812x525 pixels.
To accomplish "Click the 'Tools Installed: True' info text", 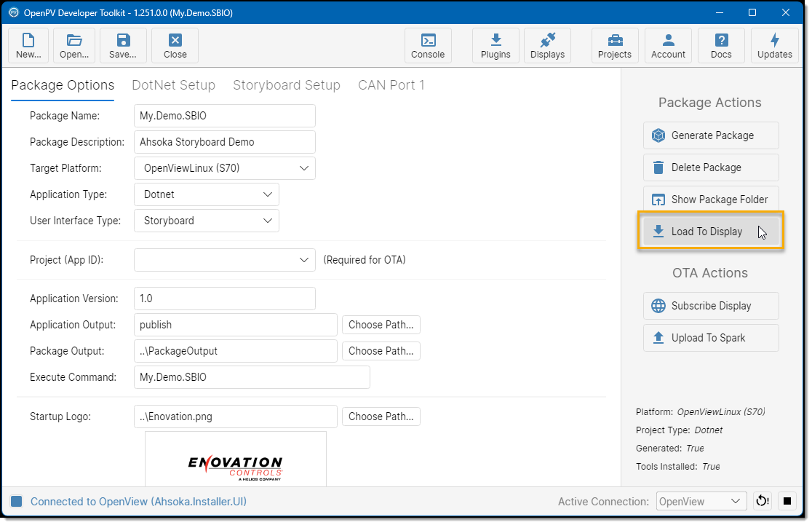I will pos(678,467).
